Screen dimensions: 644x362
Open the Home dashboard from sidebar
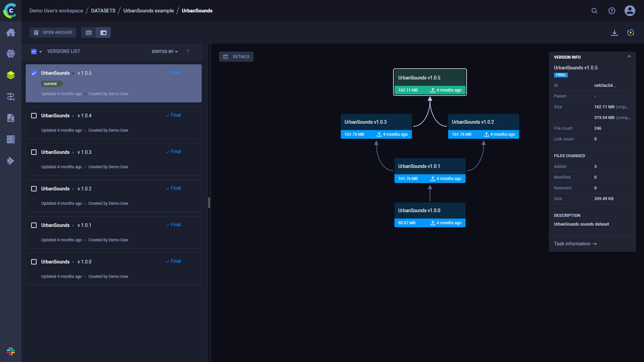click(x=11, y=32)
